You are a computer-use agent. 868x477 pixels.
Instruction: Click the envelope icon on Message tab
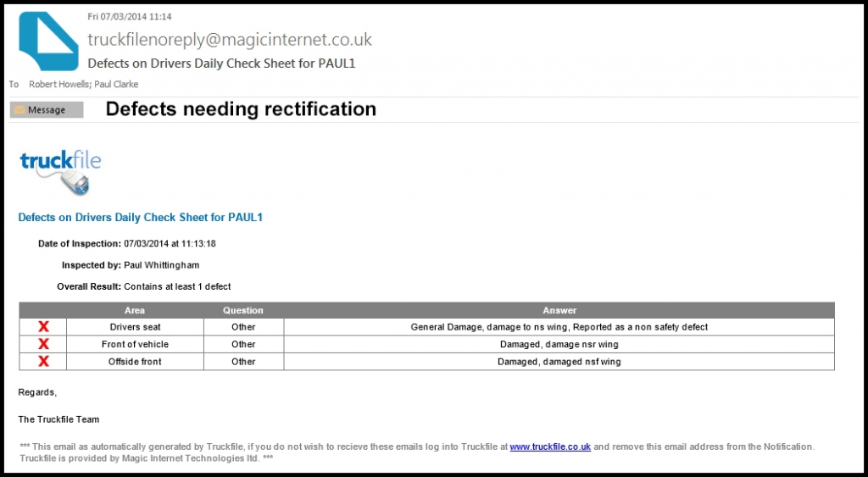click(19, 109)
